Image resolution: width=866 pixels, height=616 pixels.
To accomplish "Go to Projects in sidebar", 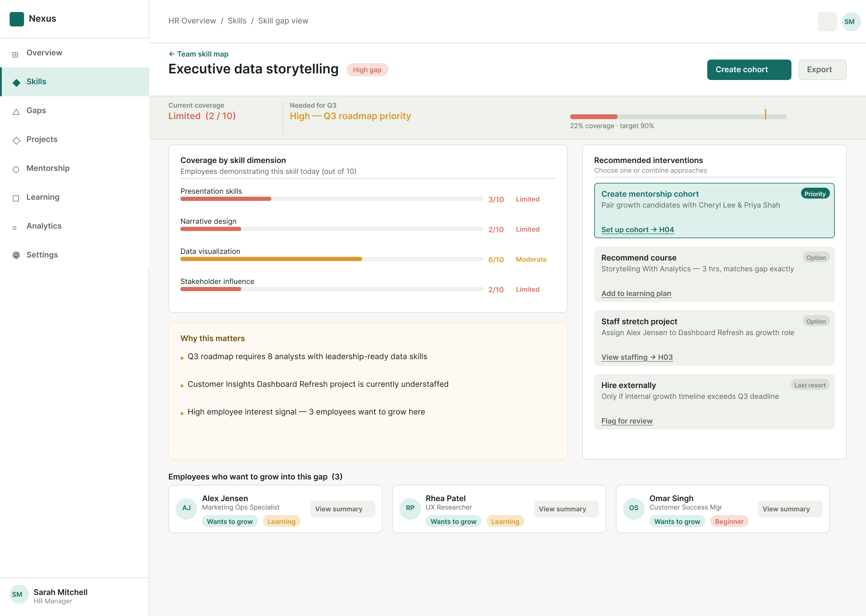I will (x=74, y=139).
